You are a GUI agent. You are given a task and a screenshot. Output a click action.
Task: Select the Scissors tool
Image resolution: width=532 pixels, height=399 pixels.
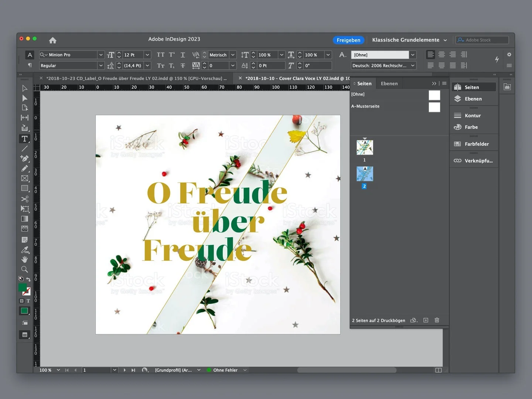[25, 199]
